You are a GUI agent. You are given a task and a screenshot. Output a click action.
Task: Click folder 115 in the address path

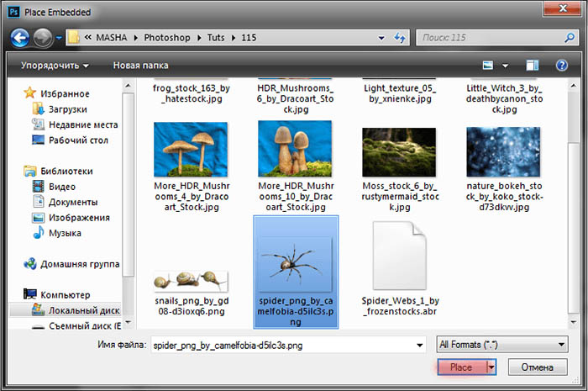pos(249,38)
